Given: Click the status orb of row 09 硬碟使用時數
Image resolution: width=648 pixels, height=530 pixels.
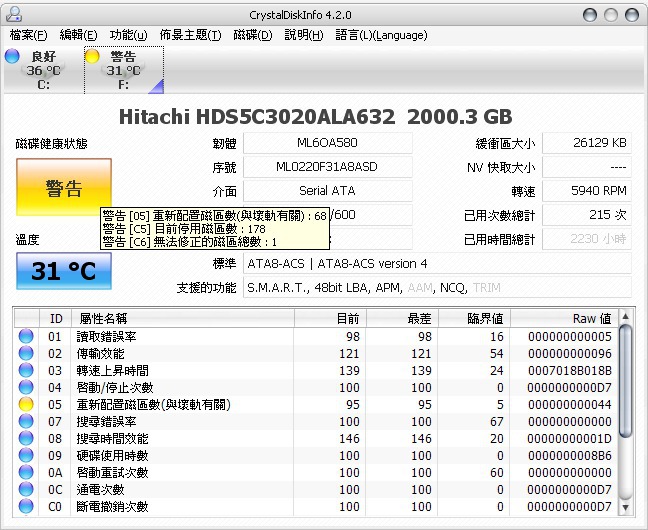Looking at the screenshot, I should (x=26, y=455).
